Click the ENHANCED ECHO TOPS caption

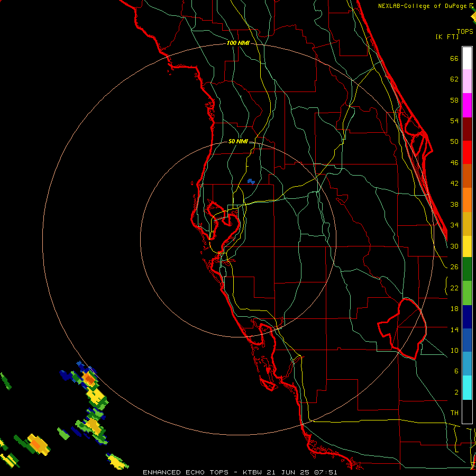click(185, 472)
